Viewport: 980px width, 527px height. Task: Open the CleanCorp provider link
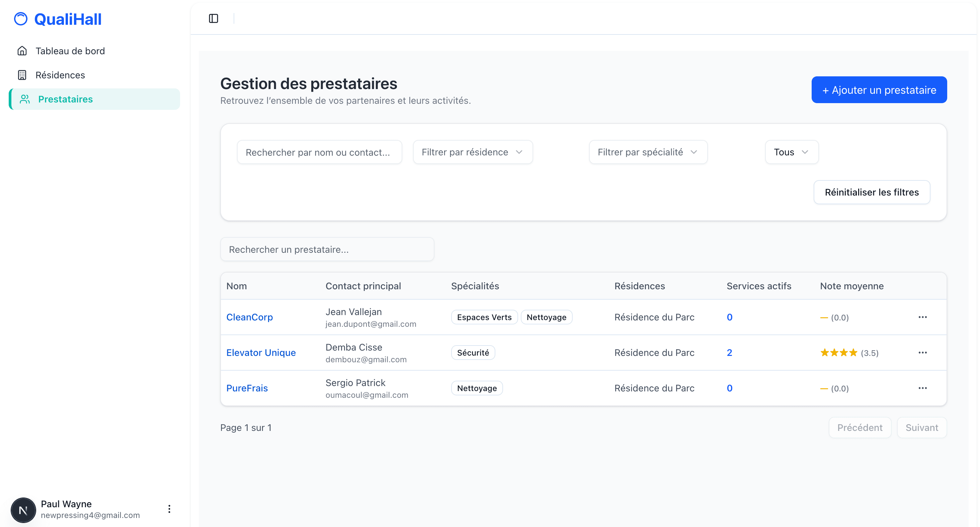point(250,317)
